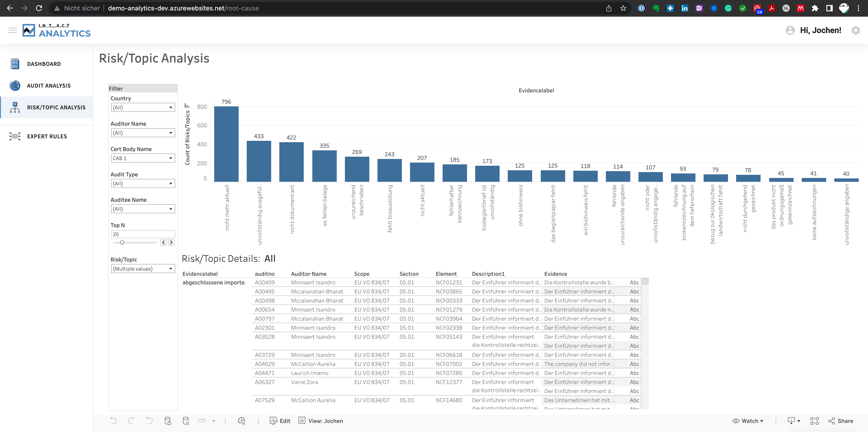868x432 pixels.
Task: Click the Audit Analysis sidebar icon
Action: [15, 85]
